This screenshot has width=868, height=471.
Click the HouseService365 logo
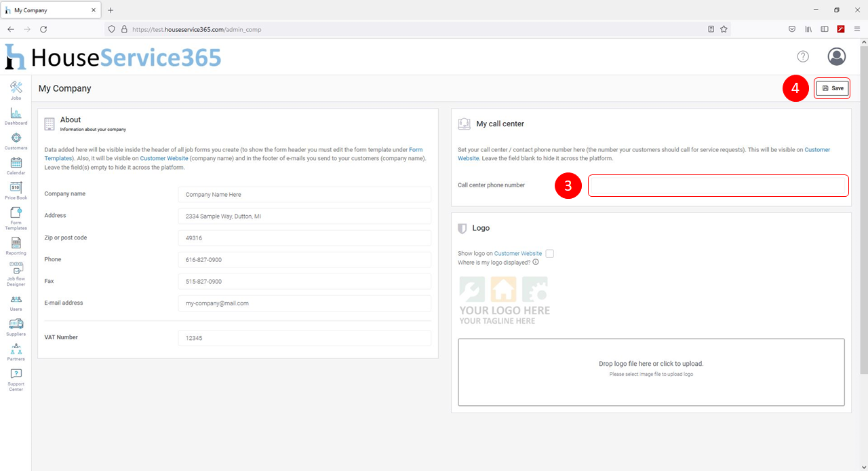(x=113, y=57)
